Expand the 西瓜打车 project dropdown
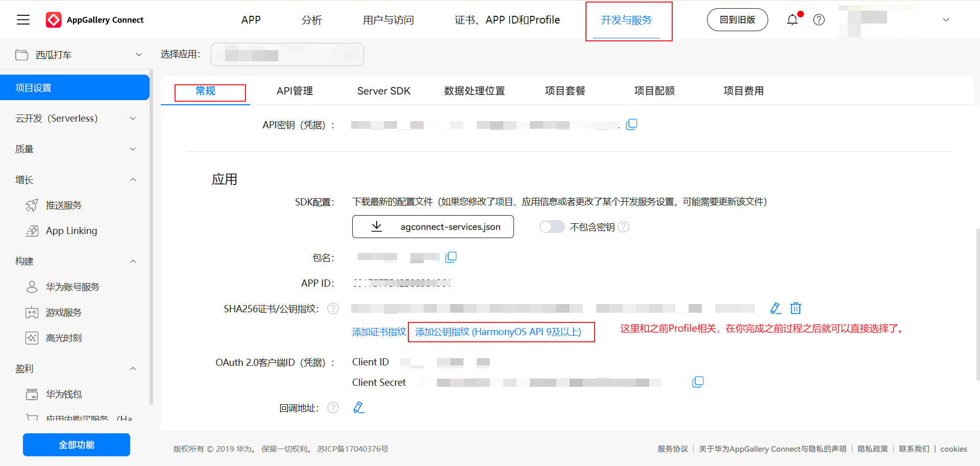Image resolution: width=980 pixels, height=466 pixels. click(139, 55)
